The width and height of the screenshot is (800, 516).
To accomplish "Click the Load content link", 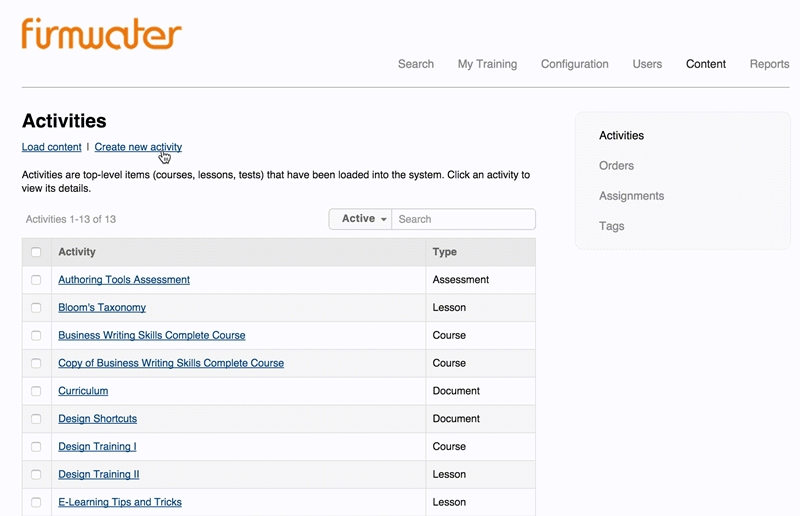I will pos(51,147).
